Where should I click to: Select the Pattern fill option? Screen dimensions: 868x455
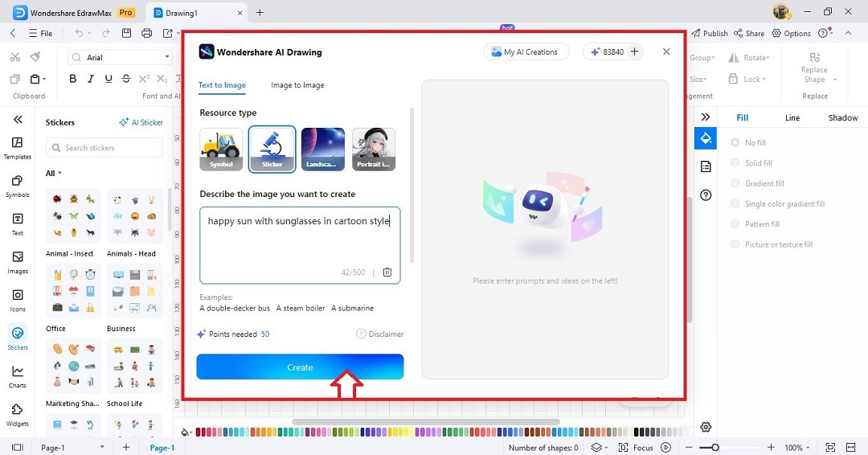(755, 224)
